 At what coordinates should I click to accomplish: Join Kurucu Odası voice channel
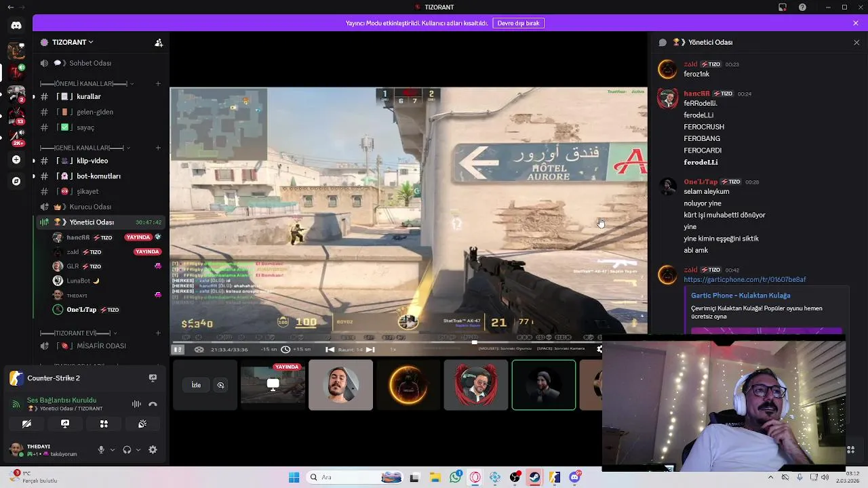pos(99,207)
